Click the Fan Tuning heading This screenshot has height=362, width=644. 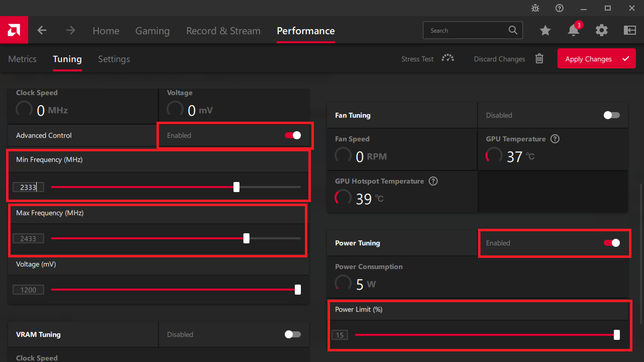point(353,115)
